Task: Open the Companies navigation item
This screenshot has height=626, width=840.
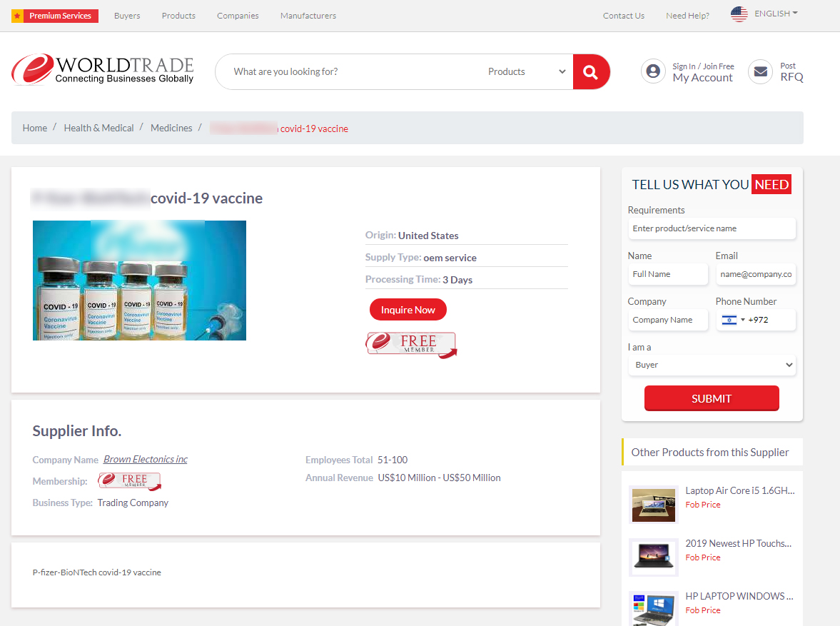Action: coord(238,16)
